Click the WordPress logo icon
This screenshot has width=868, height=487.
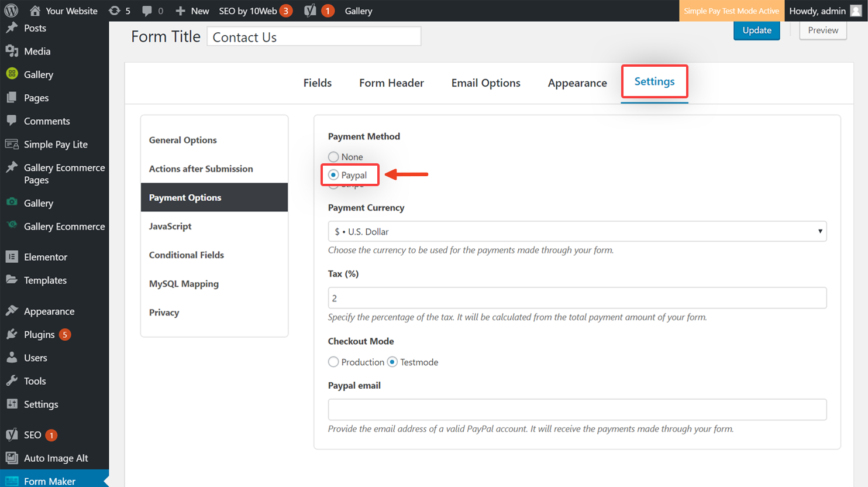click(11, 11)
